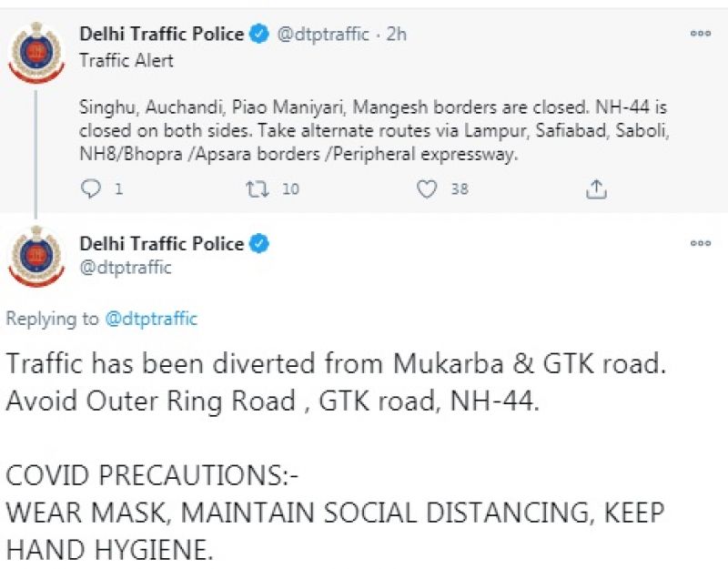Open the Delhi Traffic Police avatar on the reply tweet
Screen dimensions: 728x569
click(36, 258)
